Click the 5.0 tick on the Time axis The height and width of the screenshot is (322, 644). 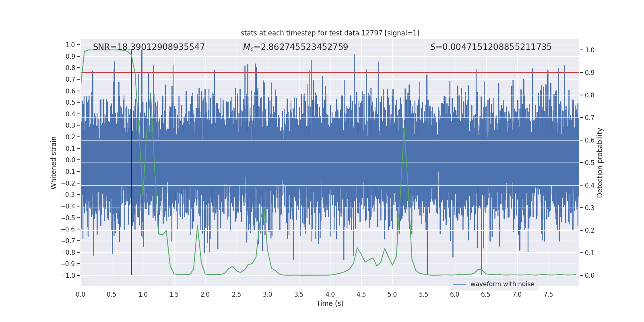tap(392, 294)
